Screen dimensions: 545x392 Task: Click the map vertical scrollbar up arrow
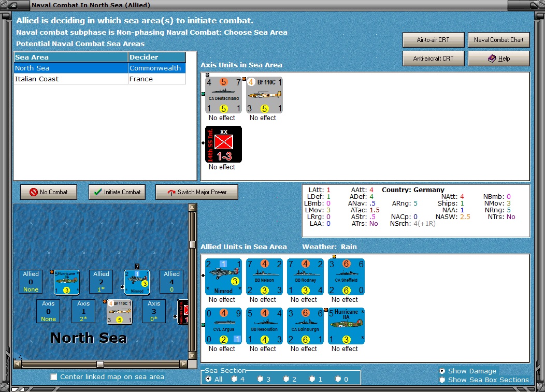pyautogui.click(x=192, y=208)
